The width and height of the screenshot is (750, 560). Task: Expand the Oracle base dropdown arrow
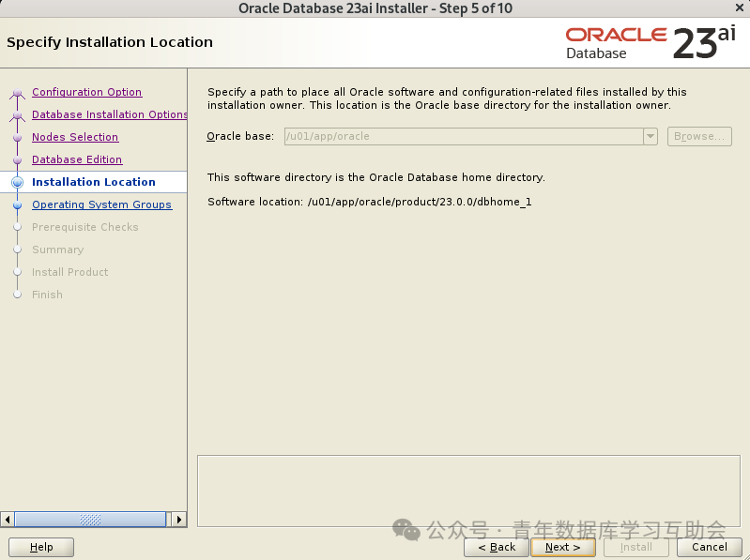(651, 136)
